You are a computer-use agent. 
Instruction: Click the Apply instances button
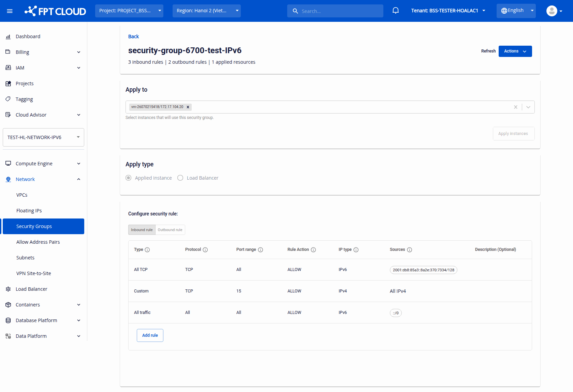click(514, 134)
